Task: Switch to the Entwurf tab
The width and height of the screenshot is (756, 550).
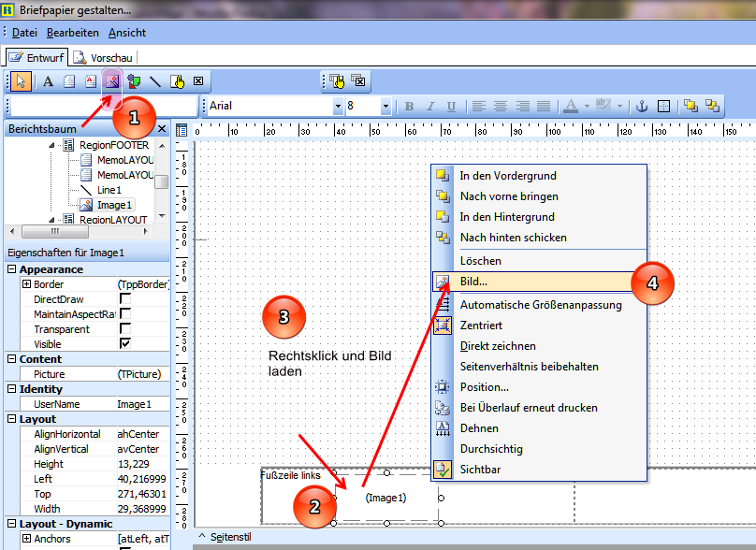Action: click(x=37, y=57)
